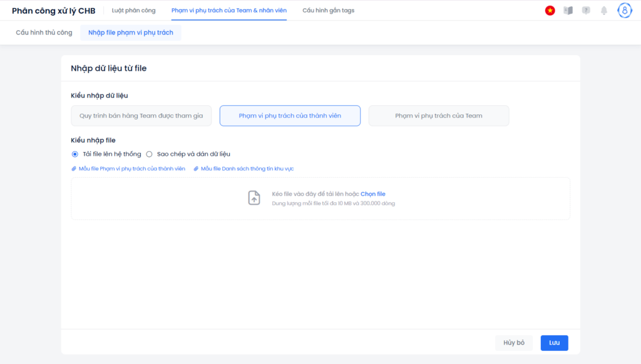Choose 'Phạm vi phụ trách của thành viên' option
Image resolution: width=641 pixels, height=364 pixels.
click(x=290, y=116)
